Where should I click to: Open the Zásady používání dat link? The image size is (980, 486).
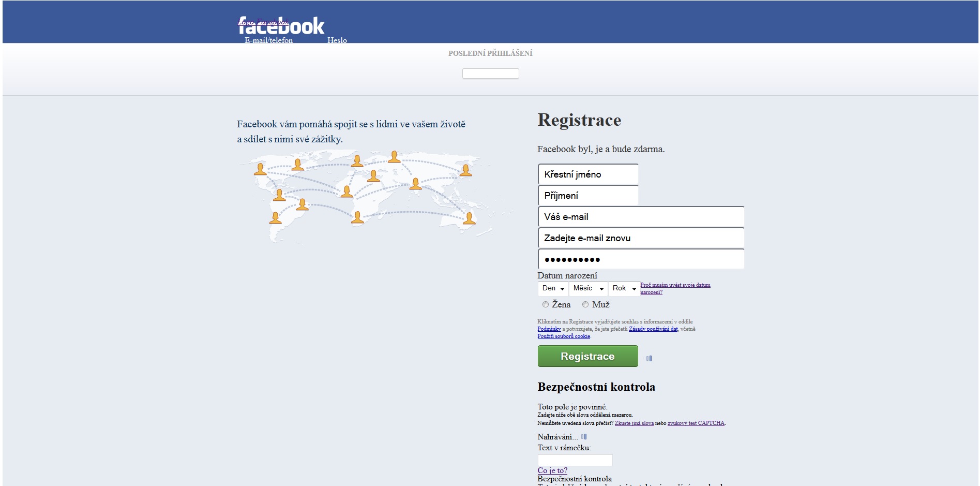(x=653, y=329)
